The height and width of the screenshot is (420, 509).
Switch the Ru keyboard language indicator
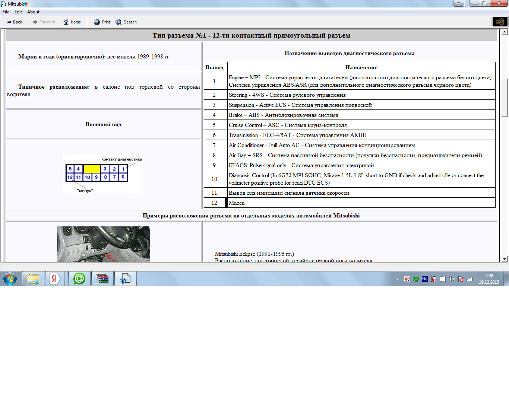(424, 279)
